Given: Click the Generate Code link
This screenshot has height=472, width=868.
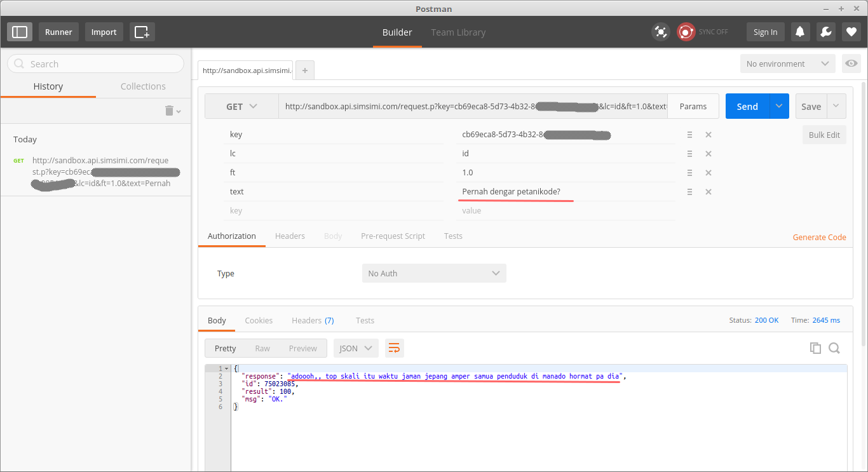Looking at the screenshot, I should coord(819,237).
